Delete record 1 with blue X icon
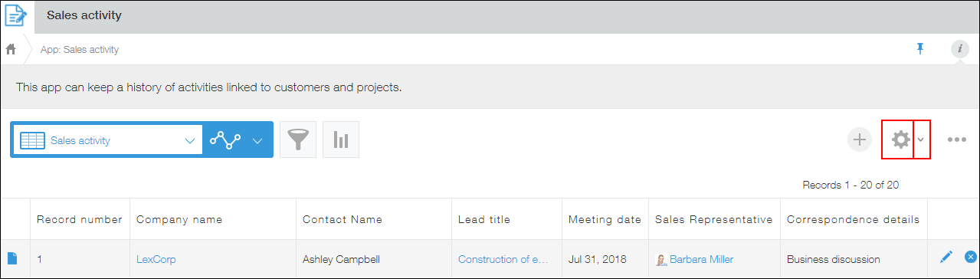 coord(970,258)
